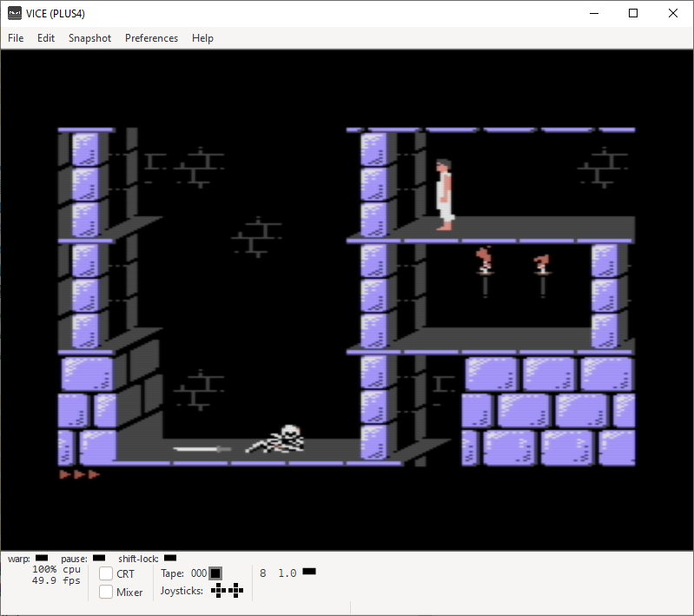
Task: Click the Tape counter 000
Action: [199, 573]
